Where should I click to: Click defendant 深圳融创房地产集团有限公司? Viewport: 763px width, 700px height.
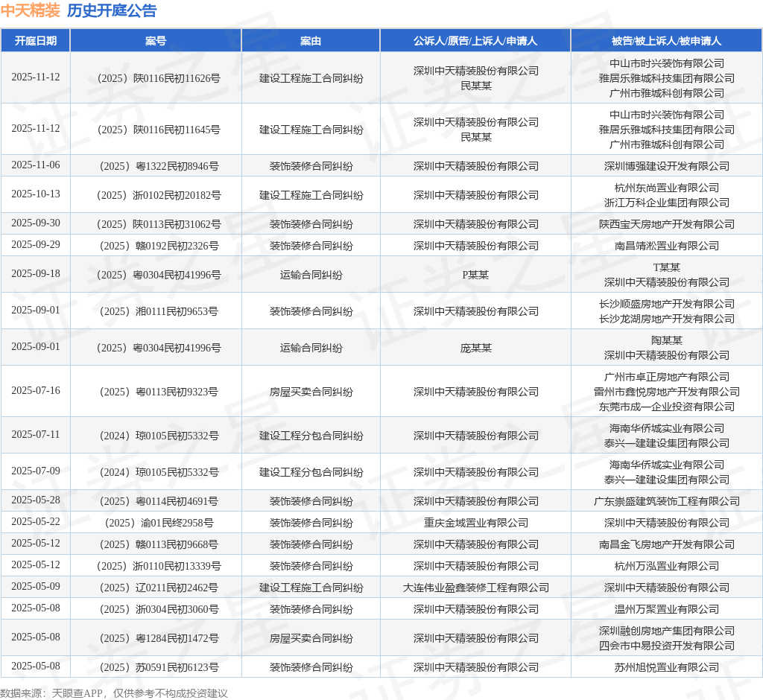pyautogui.click(x=667, y=631)
